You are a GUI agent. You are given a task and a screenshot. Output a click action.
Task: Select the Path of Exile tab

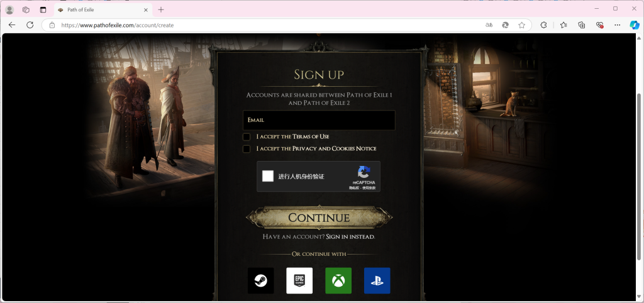[103, 10]
